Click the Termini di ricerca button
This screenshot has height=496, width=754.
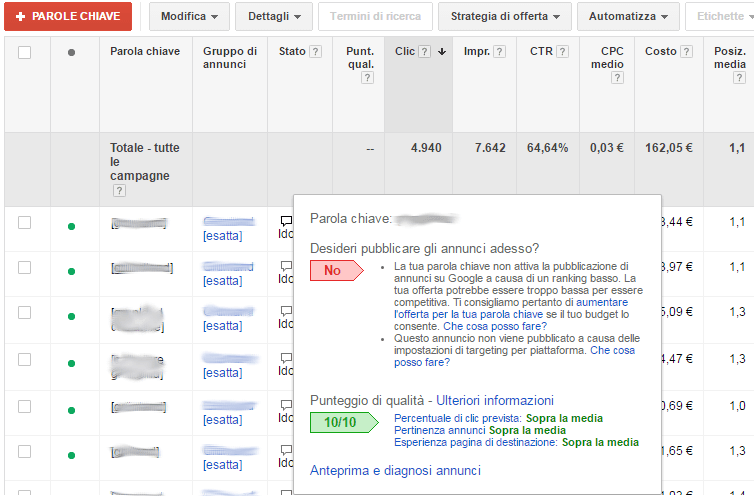(375, 16)
